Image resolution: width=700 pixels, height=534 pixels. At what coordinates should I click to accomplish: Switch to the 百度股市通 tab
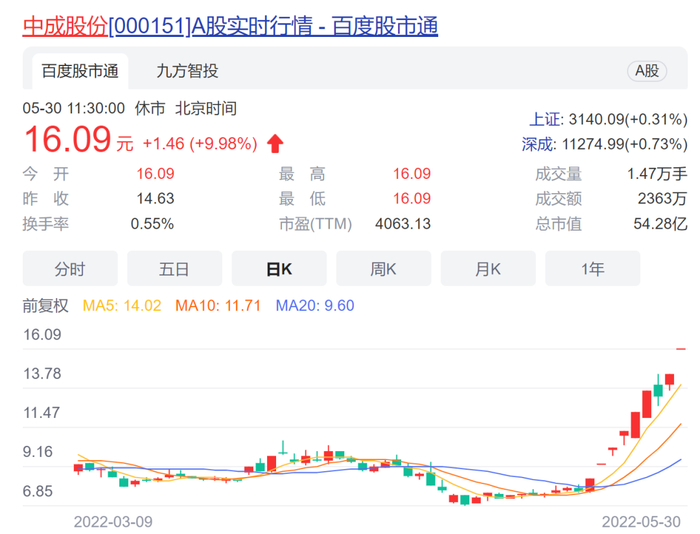coord(80,71)
